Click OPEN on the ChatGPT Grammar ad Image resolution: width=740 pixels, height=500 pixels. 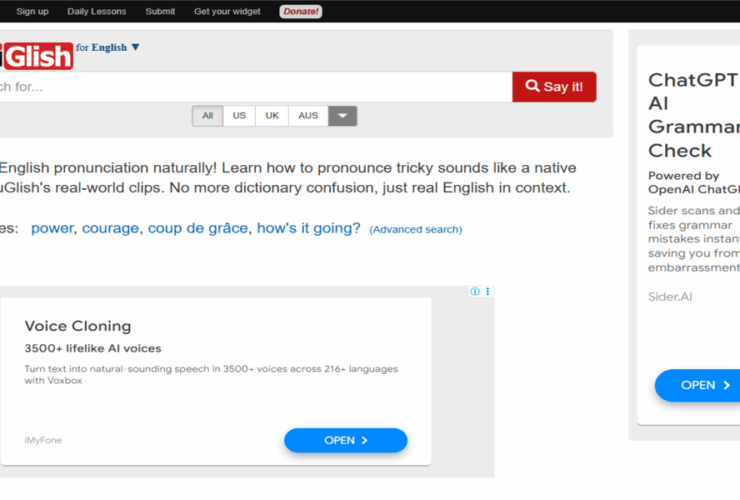click(698, 385)
